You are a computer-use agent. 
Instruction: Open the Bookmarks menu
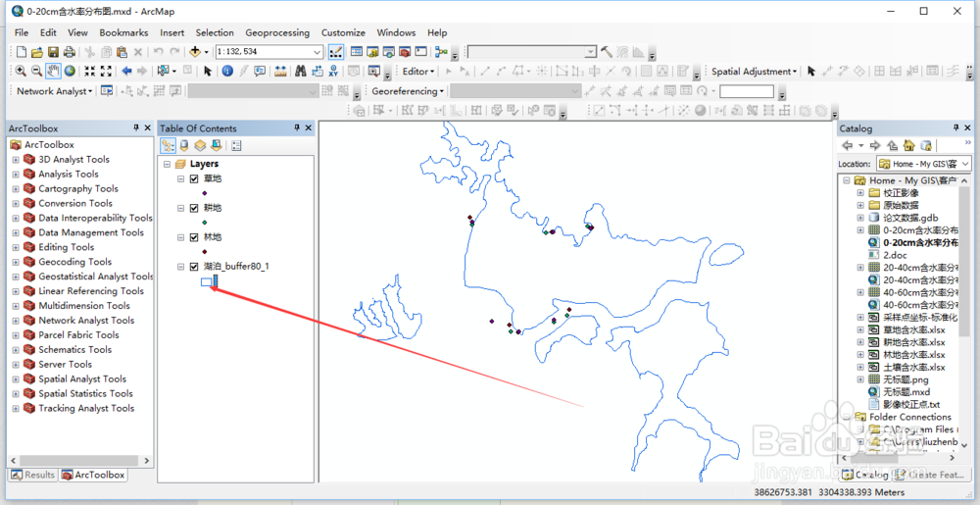(x=123, y=32)
